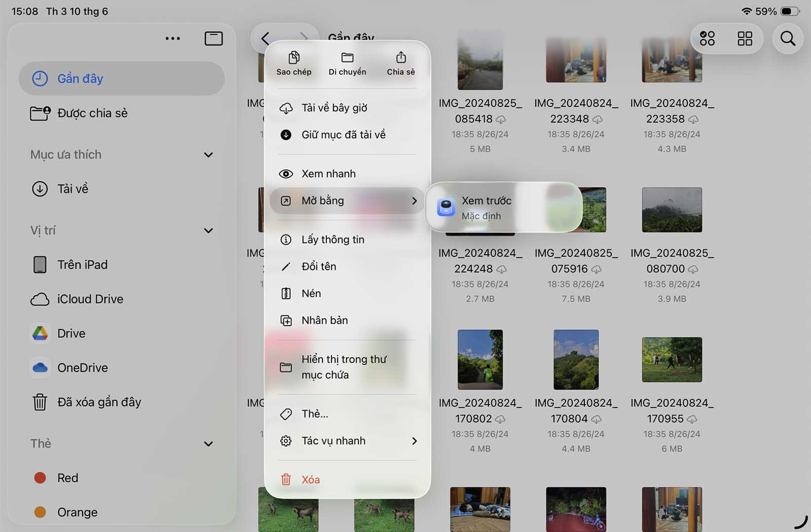The image size is (811, 532).
Task: Open iCloud Drive location in sidebar
Action: click(90, 299)
